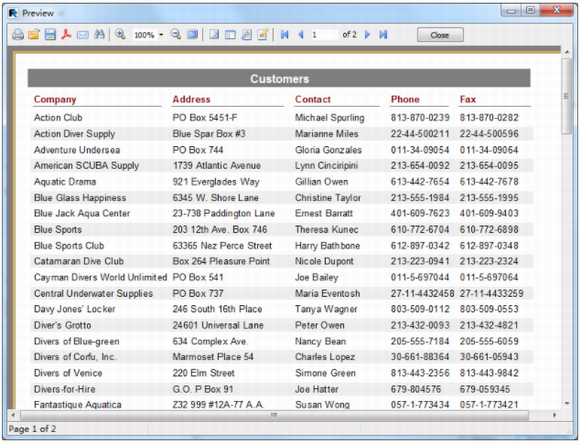
Task: Open Find with the binoculars icon
Action: [99, 35]
